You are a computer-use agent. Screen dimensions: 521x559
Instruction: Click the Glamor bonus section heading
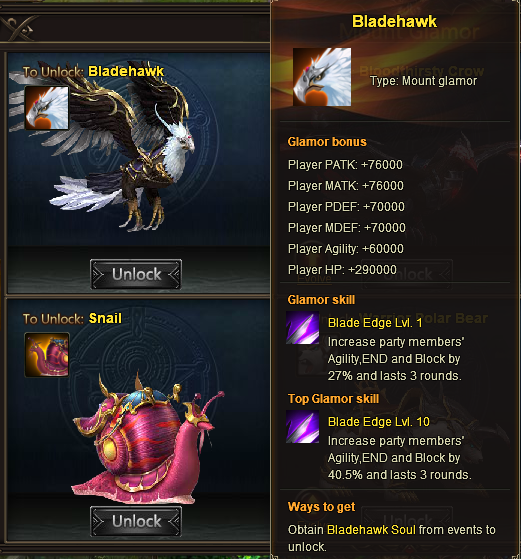[x=327, y=142]
